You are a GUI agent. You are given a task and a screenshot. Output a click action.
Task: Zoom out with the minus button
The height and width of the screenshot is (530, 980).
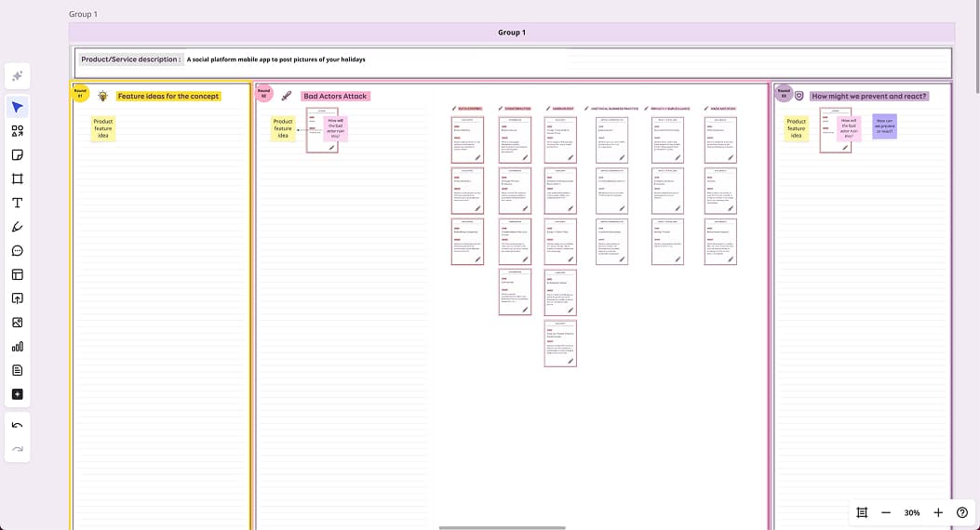[x=886, y=512]
